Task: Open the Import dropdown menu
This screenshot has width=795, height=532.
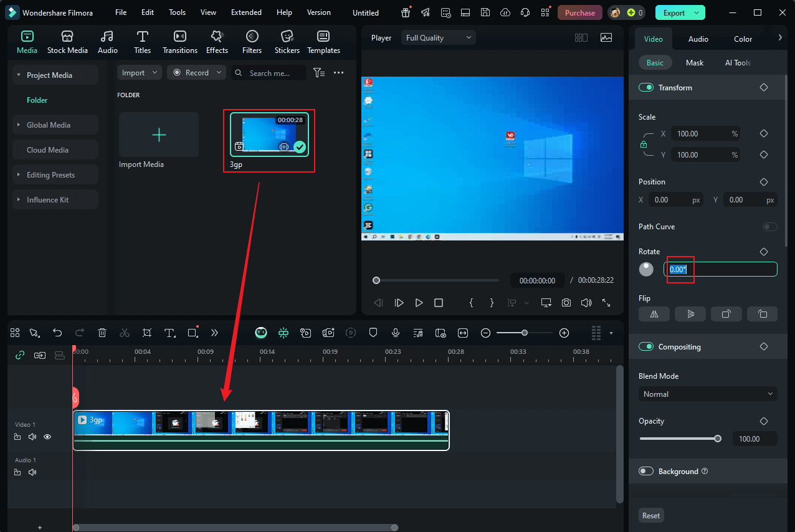Action: coord(139,73)
